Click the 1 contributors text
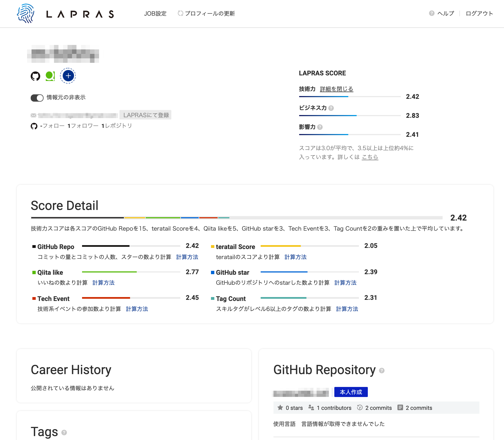This screenshot has width=504, height=440. coord(334,408)
